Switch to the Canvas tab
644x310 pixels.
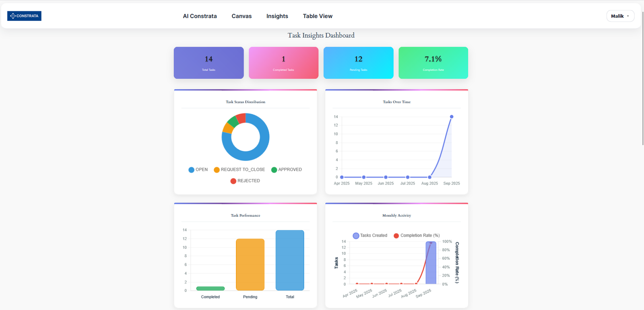(x=242, y=16)
